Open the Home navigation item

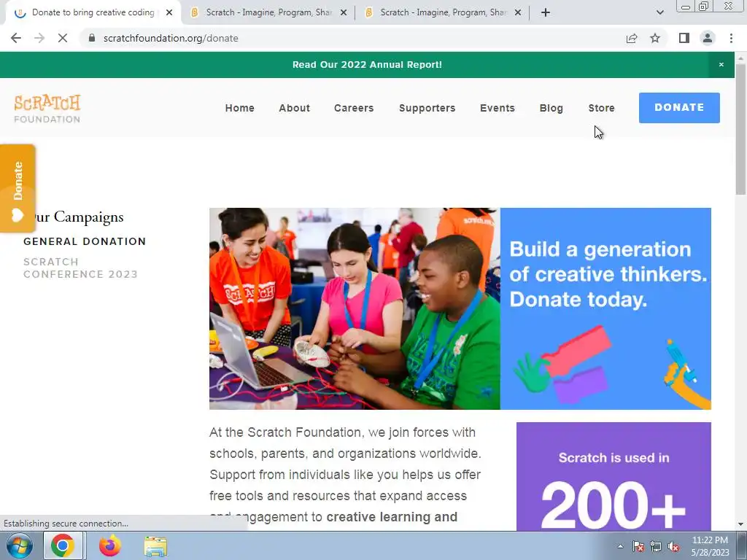(x=239, y=108)
